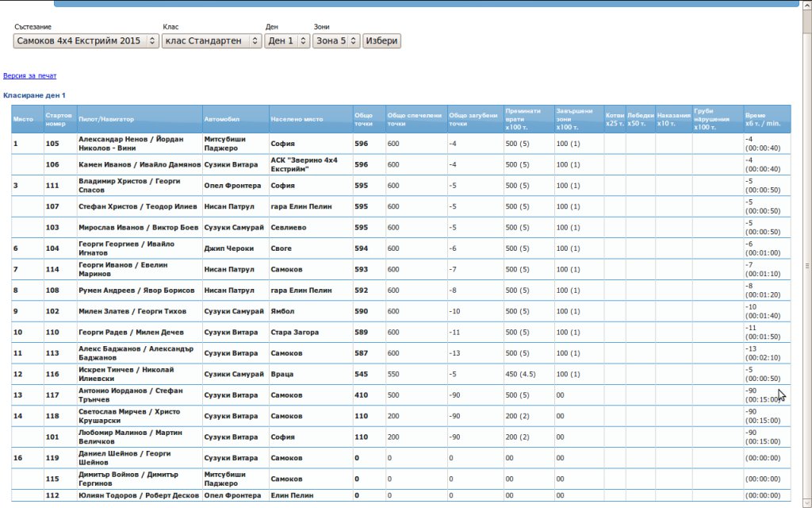Click the 'Стартов номер' column header
Screen dimensions: 812x508
pos(59,119)
